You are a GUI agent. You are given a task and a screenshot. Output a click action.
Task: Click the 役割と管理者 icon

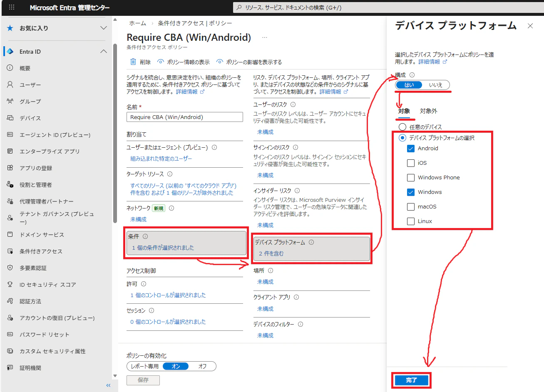[10, 184]
